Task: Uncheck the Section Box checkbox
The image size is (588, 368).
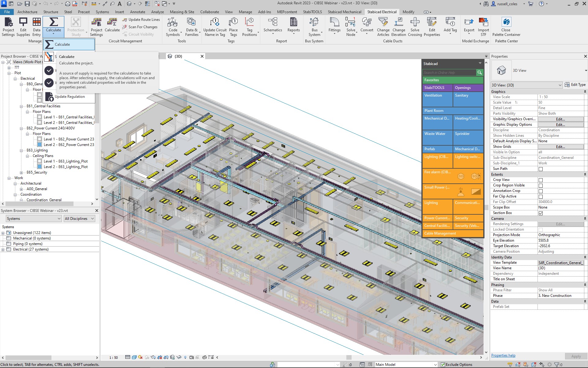Action: 541,213
